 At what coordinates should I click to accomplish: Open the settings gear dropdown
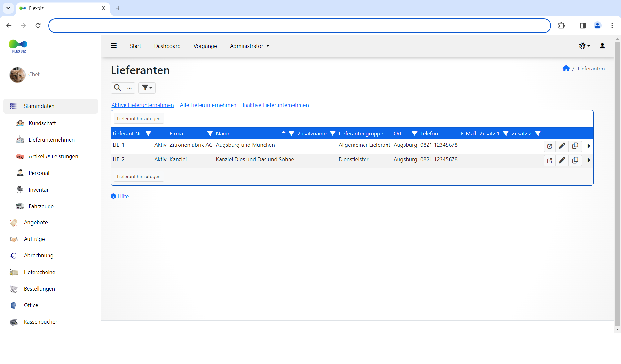(x=584, y=46)
